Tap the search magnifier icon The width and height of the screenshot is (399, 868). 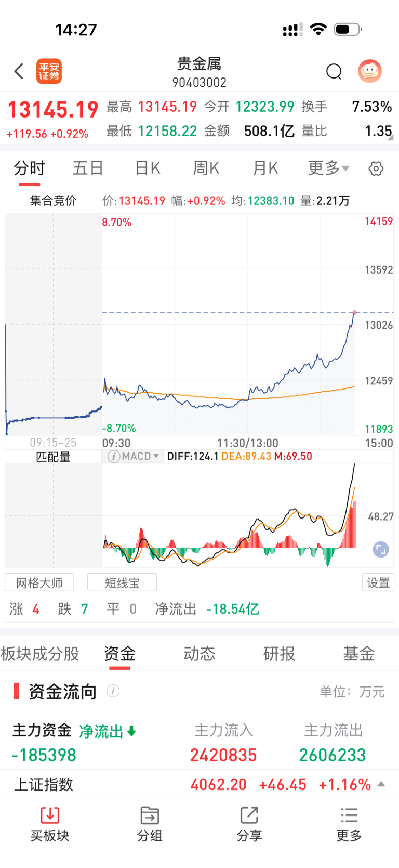334,71
